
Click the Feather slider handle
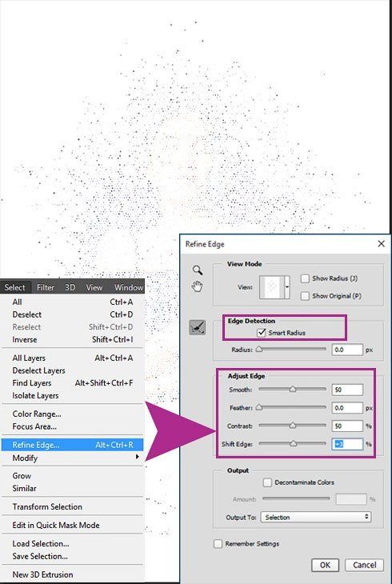[259, 407]
